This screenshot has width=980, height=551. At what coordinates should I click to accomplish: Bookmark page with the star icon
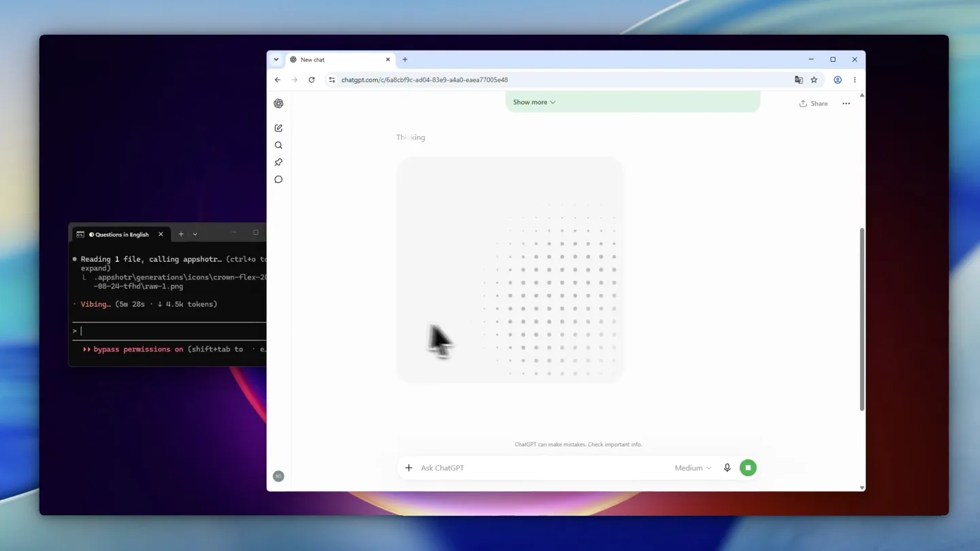click(814, 80)
